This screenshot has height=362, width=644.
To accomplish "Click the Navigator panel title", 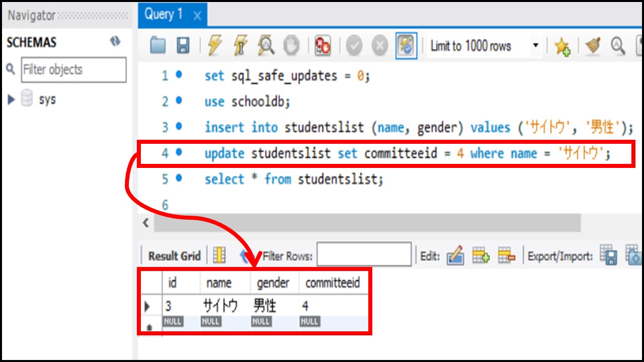I will pos(31,16).
